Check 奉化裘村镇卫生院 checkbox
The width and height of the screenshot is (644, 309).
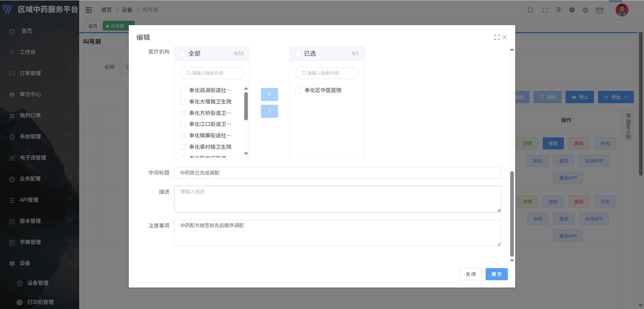[x=183, y=147]
